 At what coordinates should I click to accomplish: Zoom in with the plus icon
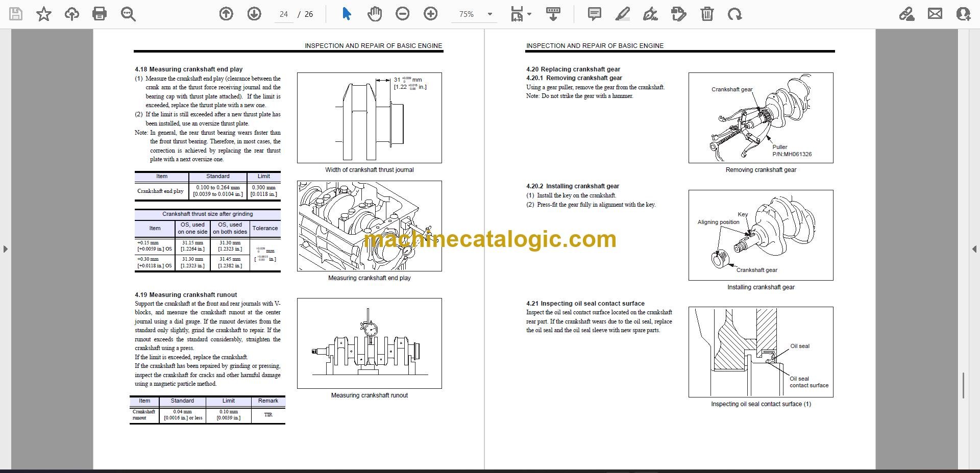tap(431, 14)
